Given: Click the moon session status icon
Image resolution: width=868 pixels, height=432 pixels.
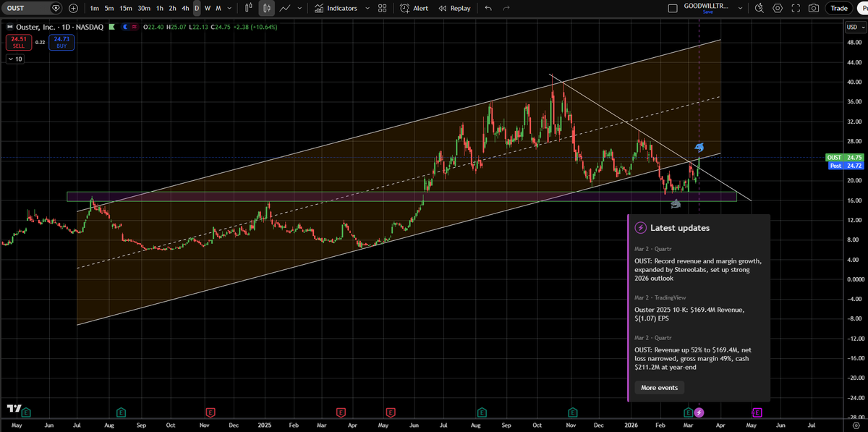Looking at the screenshot, I should click(127, 27).
